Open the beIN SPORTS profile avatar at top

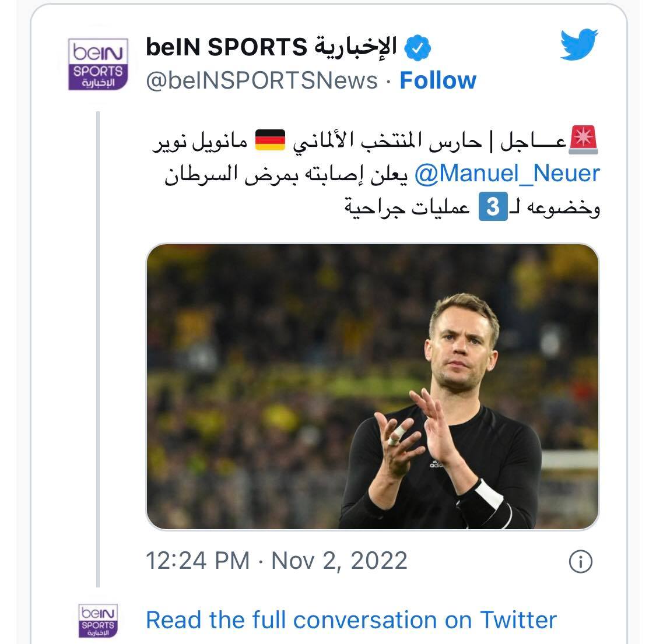tap(97, 64)
